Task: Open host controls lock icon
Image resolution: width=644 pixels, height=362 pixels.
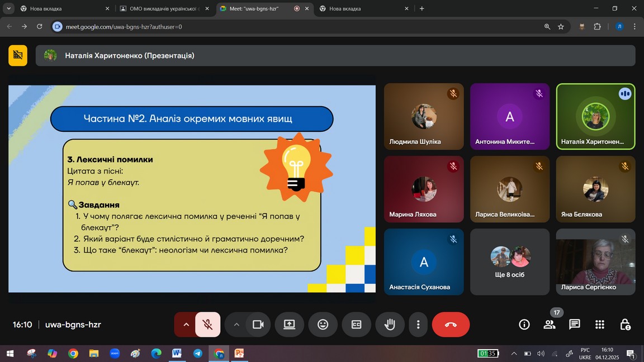Action: point(625,325)
